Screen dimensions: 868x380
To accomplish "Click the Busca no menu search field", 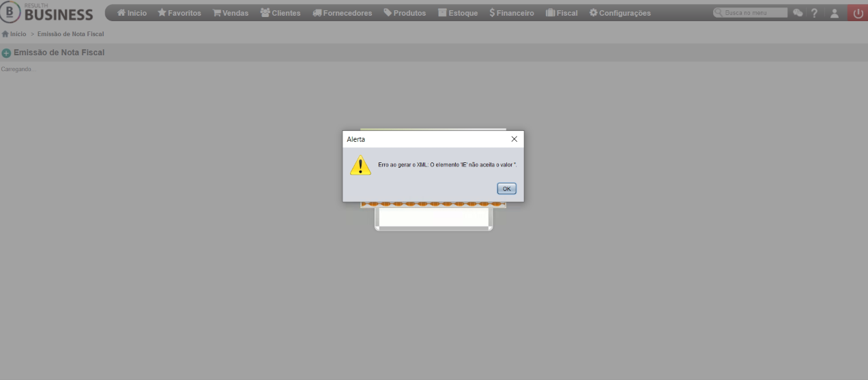I will pos(751,13).
